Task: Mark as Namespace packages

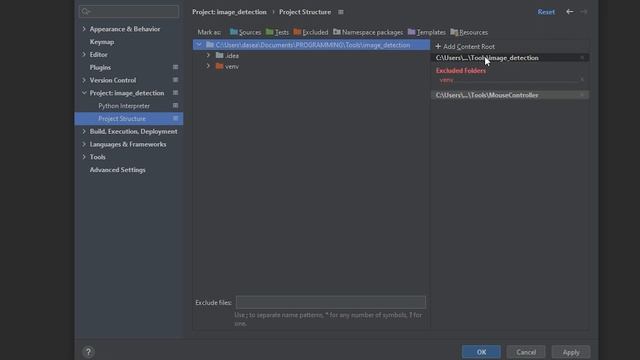Action: [368, 32]
